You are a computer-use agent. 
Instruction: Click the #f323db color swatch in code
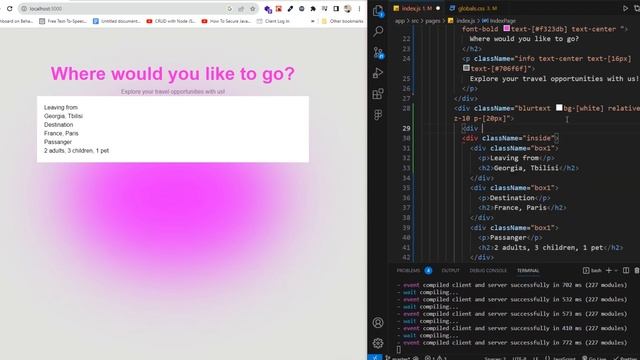point(507,29)
